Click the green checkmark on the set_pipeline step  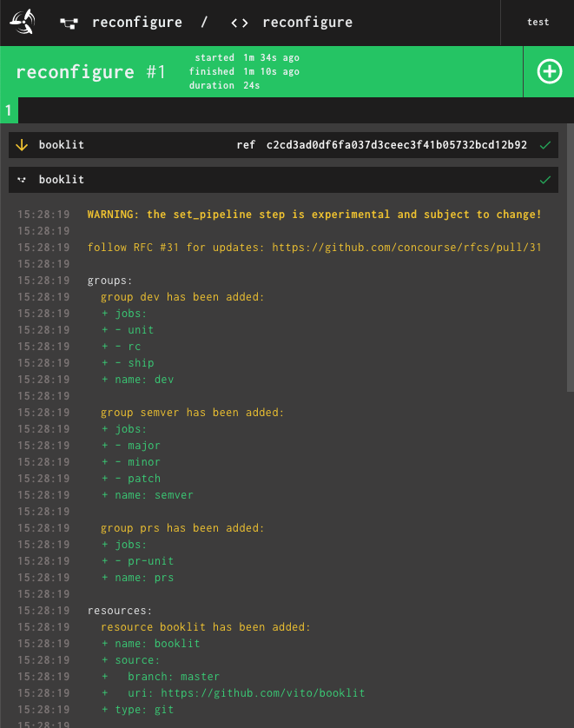click(545, 180)
